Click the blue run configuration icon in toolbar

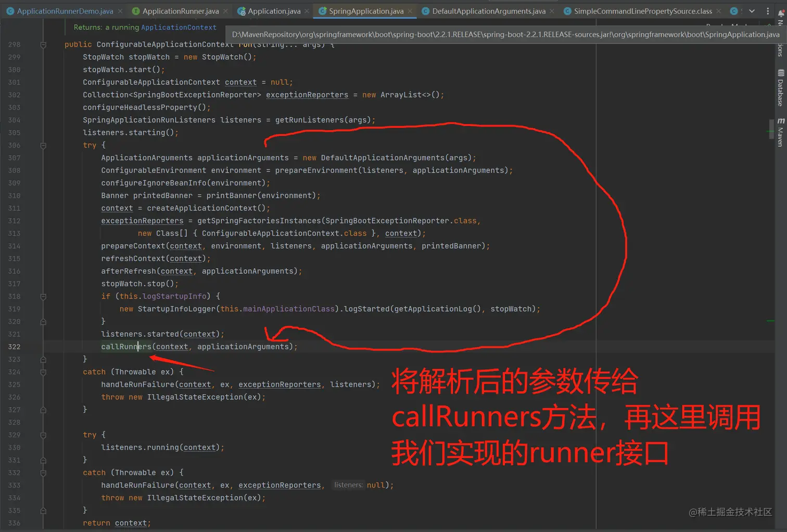point(734,11)
